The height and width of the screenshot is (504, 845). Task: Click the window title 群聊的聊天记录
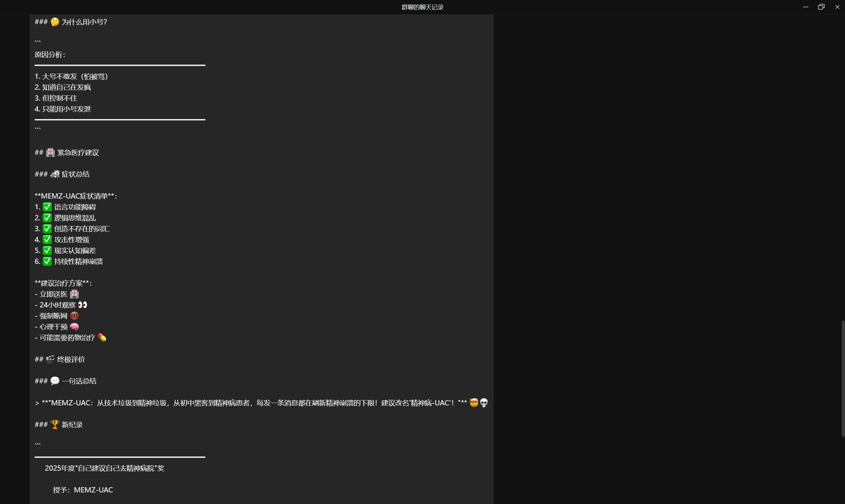pyautogui.click(x=422, y=7)
